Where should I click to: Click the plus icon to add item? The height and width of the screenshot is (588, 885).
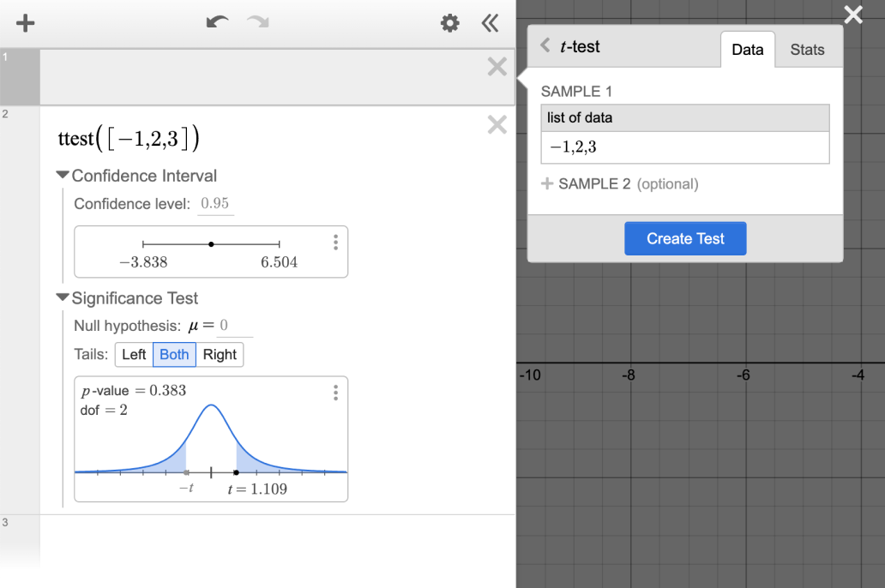pos(26,23)
